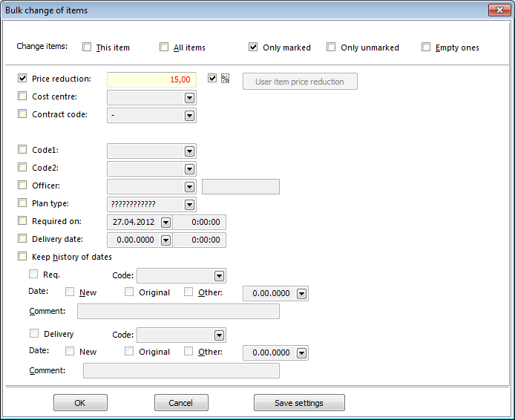Tick Other date checkbox under Req.
The width and height of the screenshot is (515, 420).
[x=188, y=292]
